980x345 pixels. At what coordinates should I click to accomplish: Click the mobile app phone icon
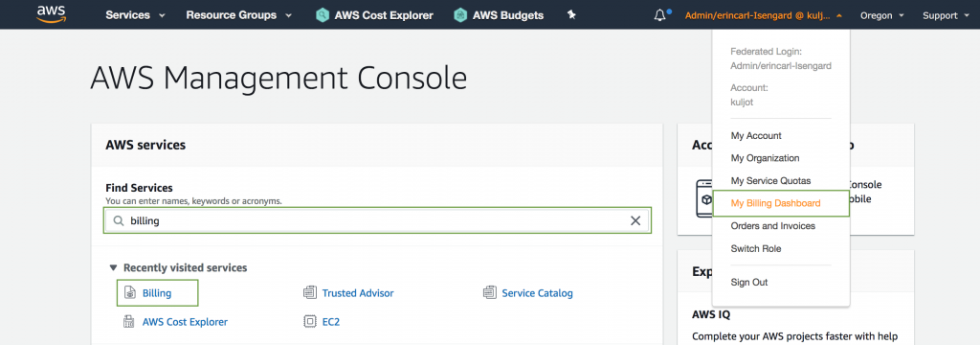705,199
